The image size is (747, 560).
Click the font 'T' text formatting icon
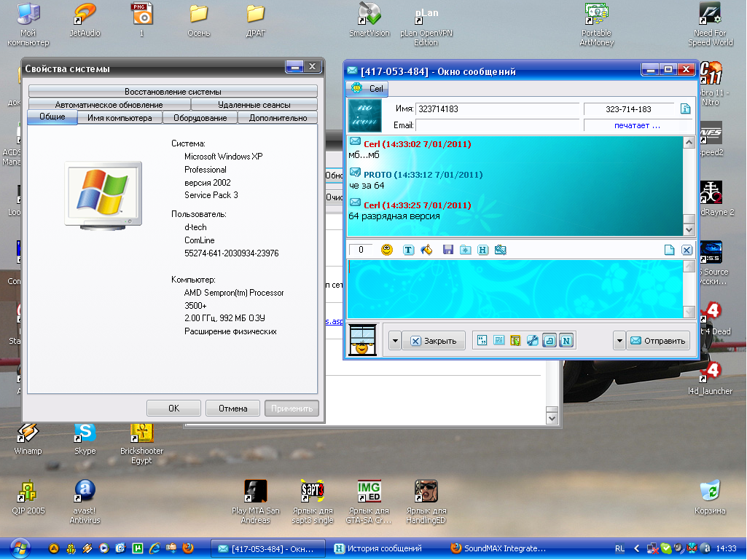(x=408, y=250)
